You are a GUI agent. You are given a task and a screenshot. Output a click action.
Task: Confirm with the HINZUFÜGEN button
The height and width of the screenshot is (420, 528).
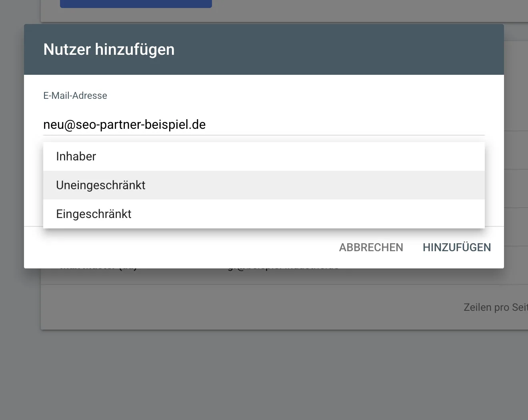coord(457,248)
